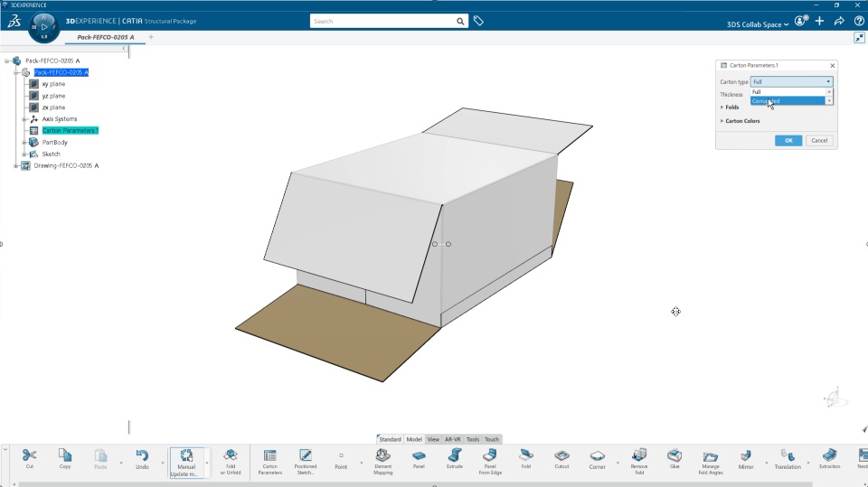The height and width of the screenshot is (487, 868).
Task: Select the Glue tool
Action: click(x=675, y=459)
